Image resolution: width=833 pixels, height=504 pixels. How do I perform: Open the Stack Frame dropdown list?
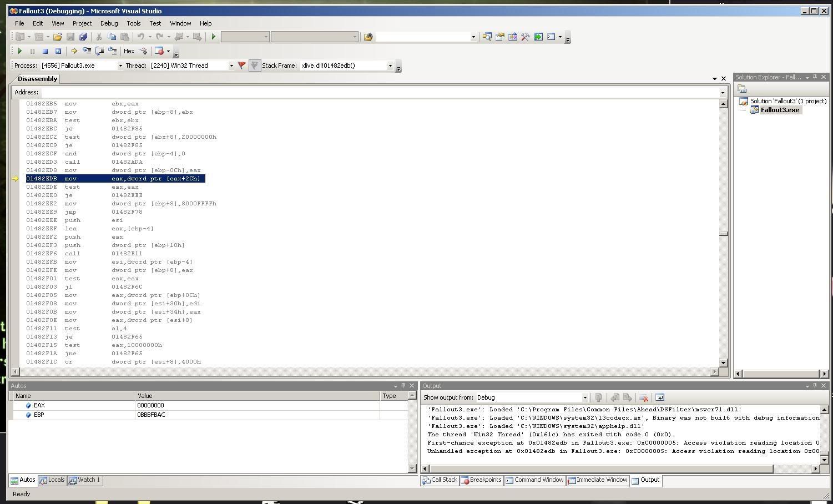pyautogui.click(x=390, y=65)
